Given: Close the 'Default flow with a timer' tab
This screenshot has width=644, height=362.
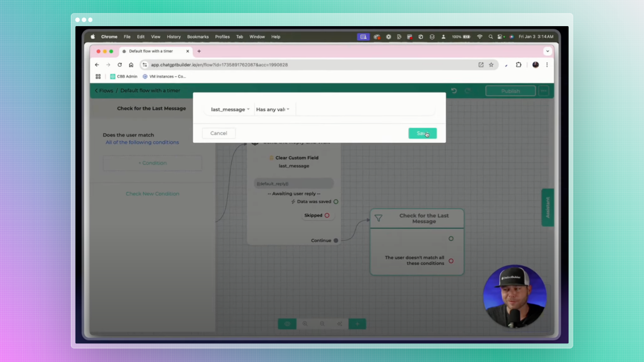Looking at the screenshot, I should (x=188, y=51).
